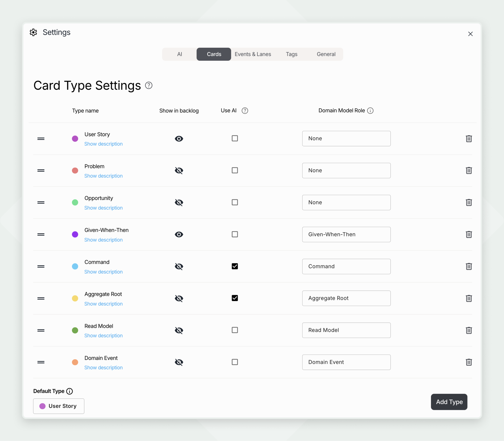Image resolution: width=504 pixels, height=441 pixels.
Task: Open Opportunity domain model role dropdown
Action: pyautogui.click(x=346, y=202)
